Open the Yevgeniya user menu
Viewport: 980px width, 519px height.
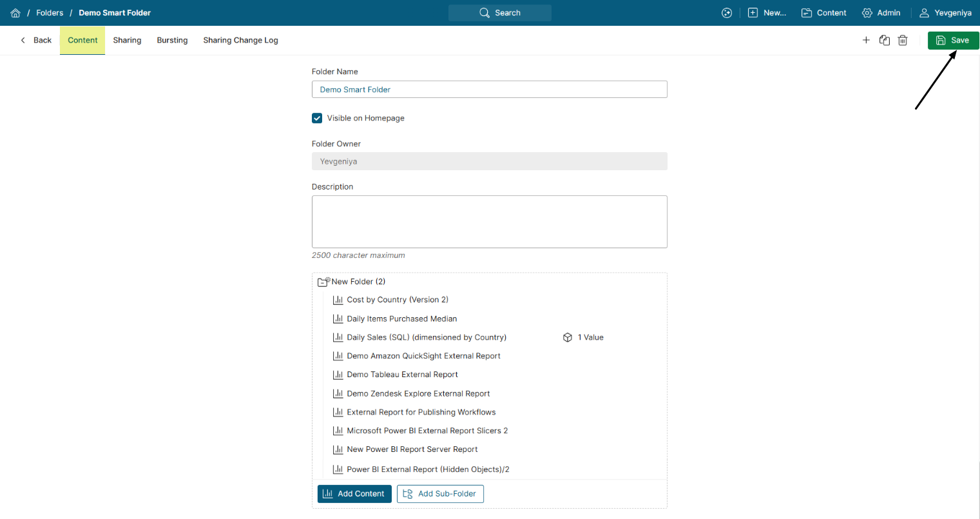coord(945,13)
